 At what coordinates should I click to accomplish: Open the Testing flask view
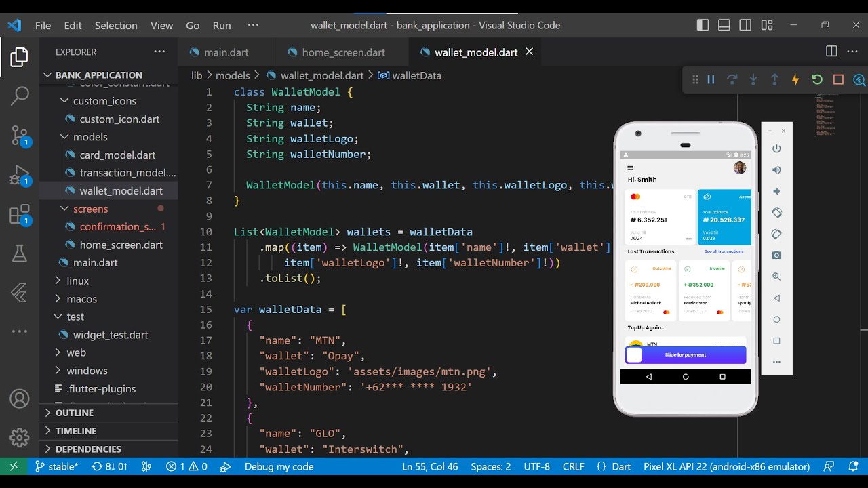pyautogui.click(x=19, y=253)
